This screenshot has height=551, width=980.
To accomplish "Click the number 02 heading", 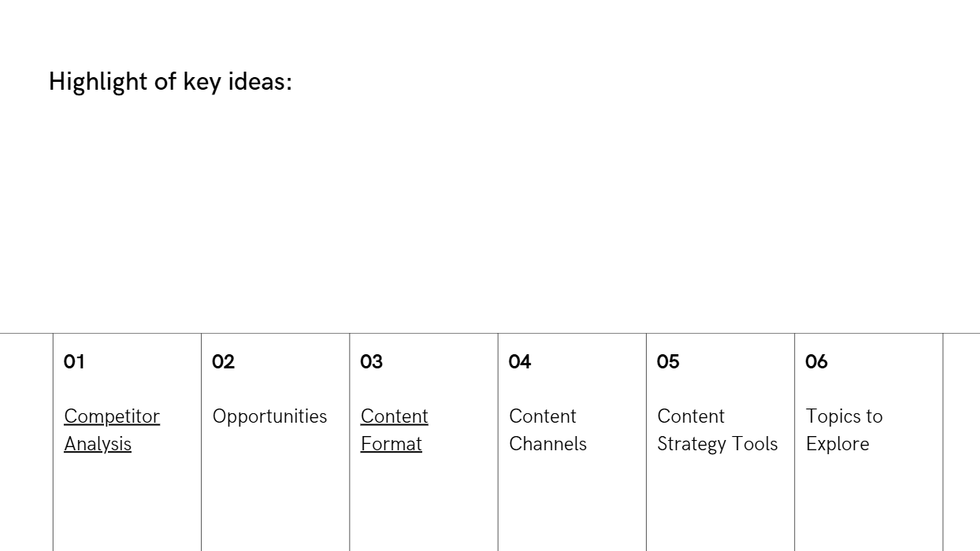I will (x=223, y=362).
